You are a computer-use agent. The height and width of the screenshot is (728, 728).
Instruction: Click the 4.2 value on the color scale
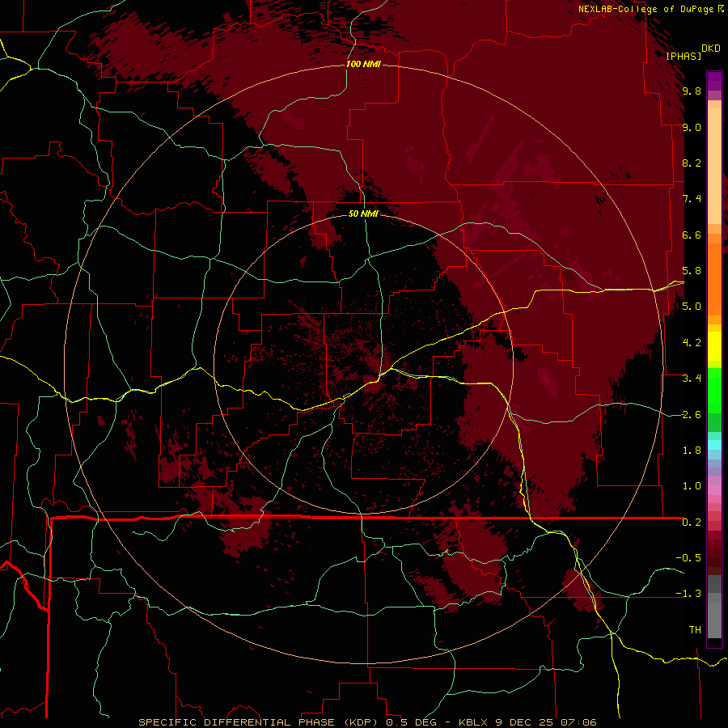[692, 343]
